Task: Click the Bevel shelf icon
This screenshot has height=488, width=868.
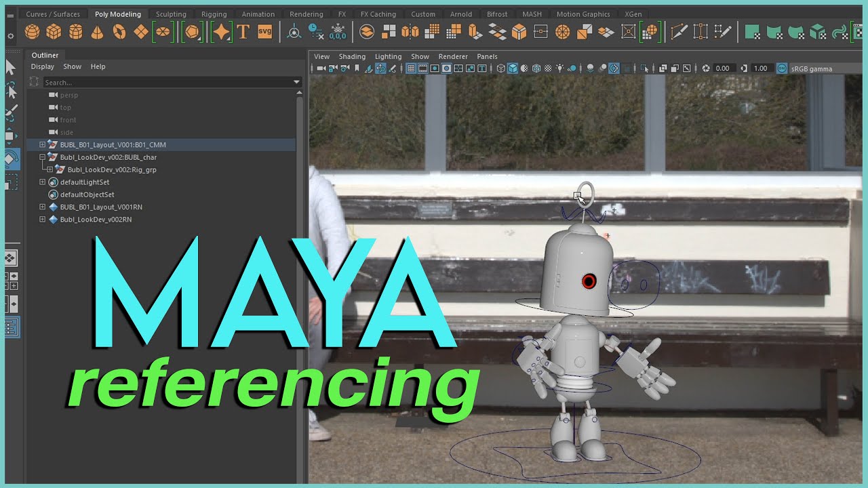Action: 519,32
